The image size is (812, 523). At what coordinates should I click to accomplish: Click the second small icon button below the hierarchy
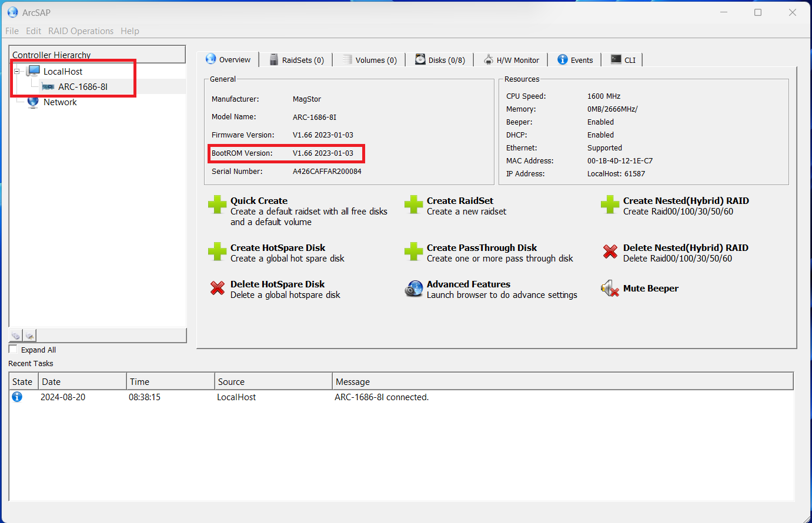[x=29, y=336]
